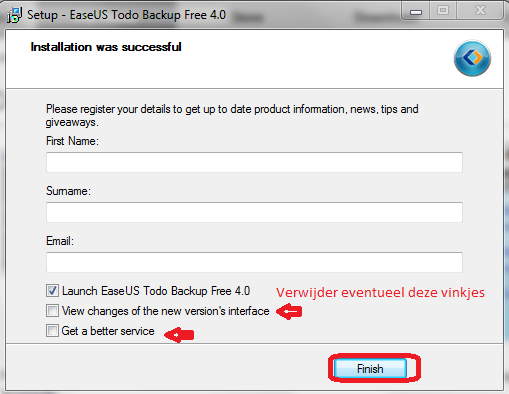Click the red arrow beside View changes
Screen dimensions: 509x394
(x=289, y=311)
